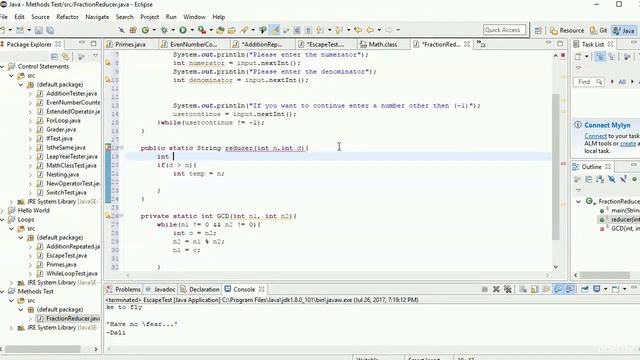Toggle Mark Occurrences in main toolbar

pos(276,30)
